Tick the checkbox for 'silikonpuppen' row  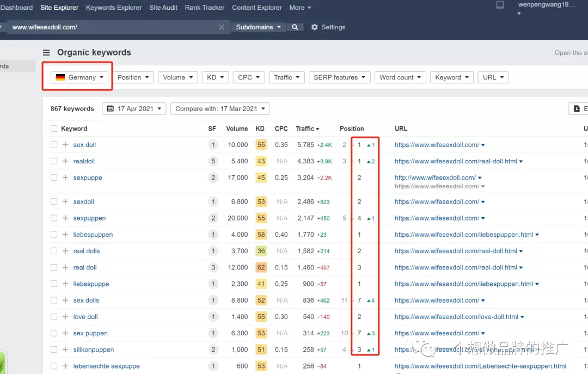pyautogui.click(x=54, y=350)
